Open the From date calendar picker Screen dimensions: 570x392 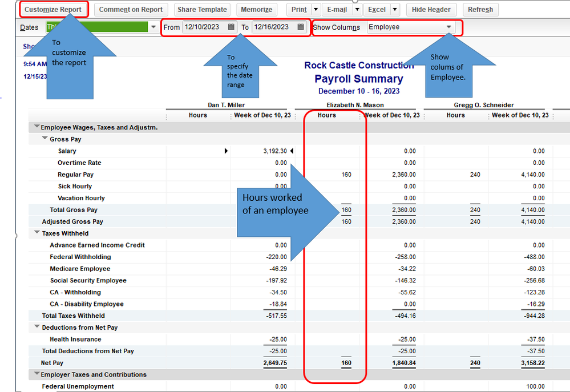click(x=231, y=27)
